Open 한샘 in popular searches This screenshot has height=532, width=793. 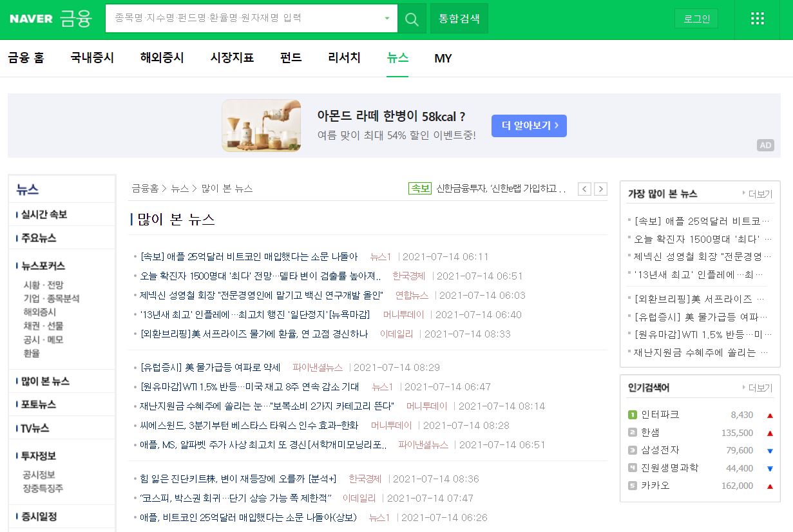click(651, 433)
